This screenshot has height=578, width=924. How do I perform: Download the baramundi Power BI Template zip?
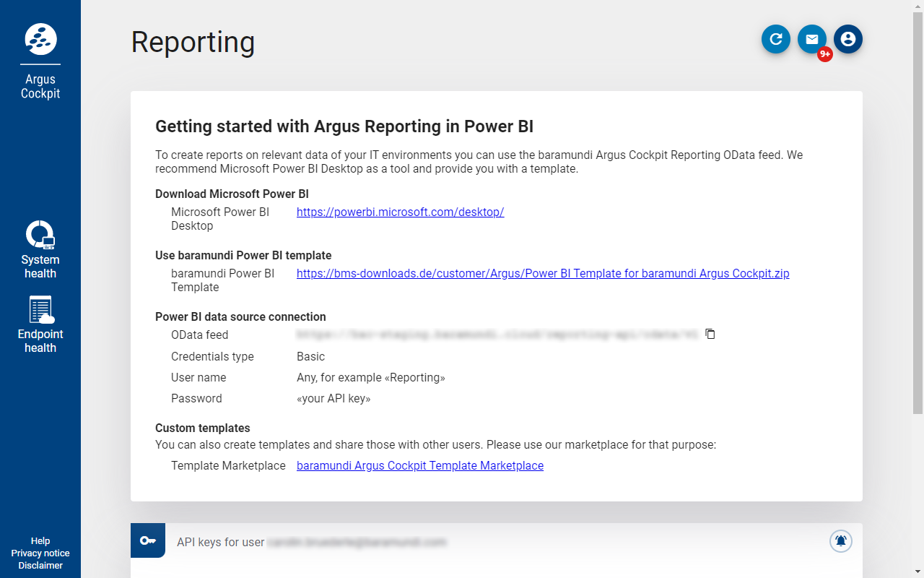point(543,273)
